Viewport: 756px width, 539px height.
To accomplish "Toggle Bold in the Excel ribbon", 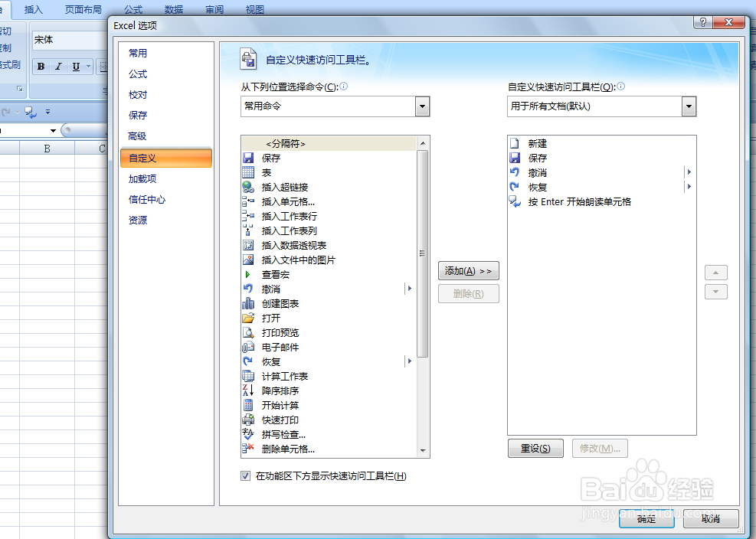I will 41,67.
